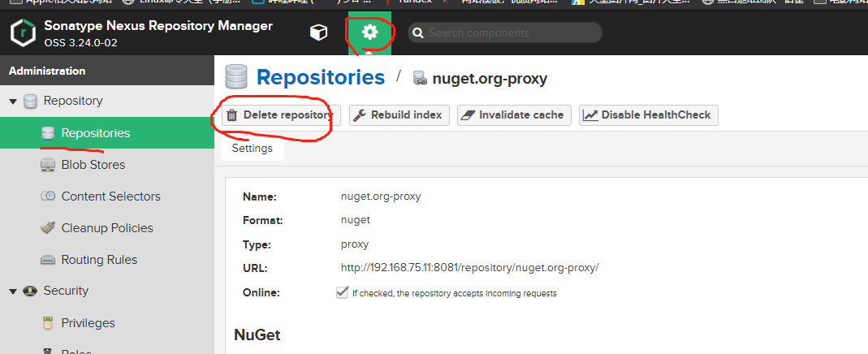Click nuget.org-proxy breadcrumb title

pyautogui.click(x=490, y=79)
